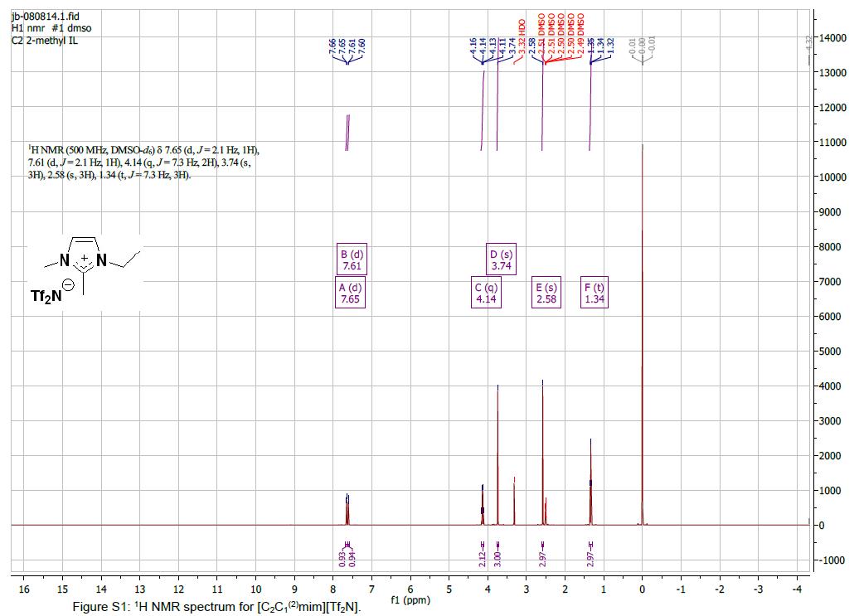Click the C (q) 4.14 multiplet box

point(486,293)
